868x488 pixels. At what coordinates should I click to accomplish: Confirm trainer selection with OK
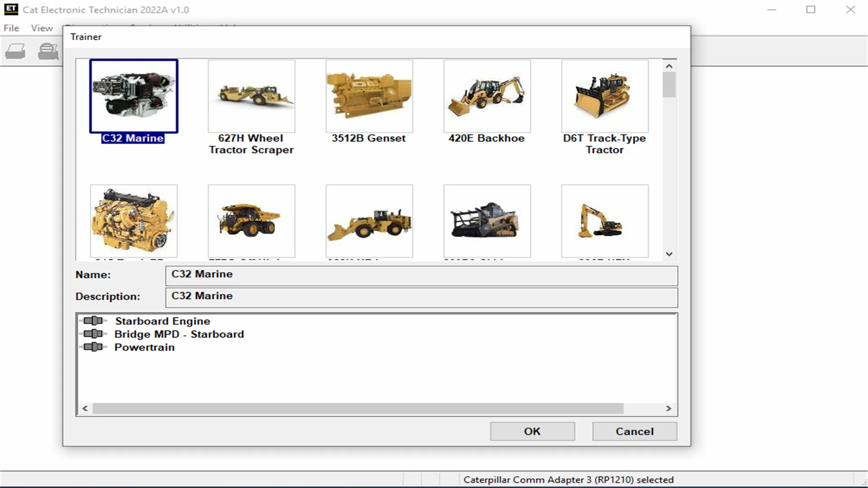click(x=533, y=432)
